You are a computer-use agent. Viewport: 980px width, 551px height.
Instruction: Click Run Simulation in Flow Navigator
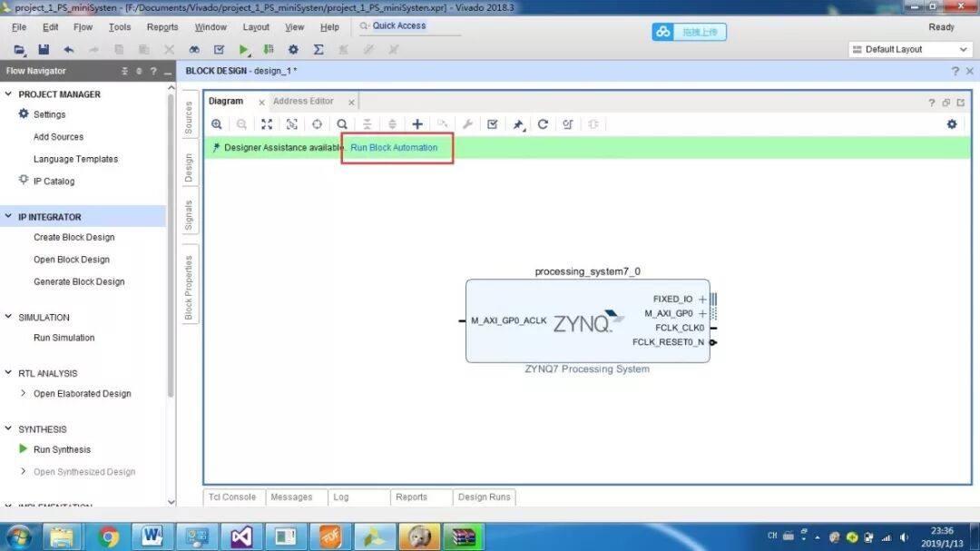click(64, 338)
